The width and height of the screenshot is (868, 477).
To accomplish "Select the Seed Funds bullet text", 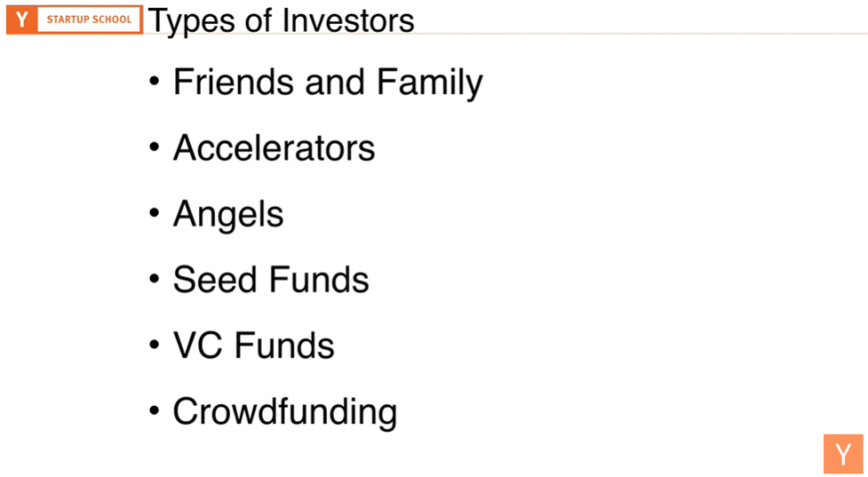I will pyautogui.click(x=271, y=279).
